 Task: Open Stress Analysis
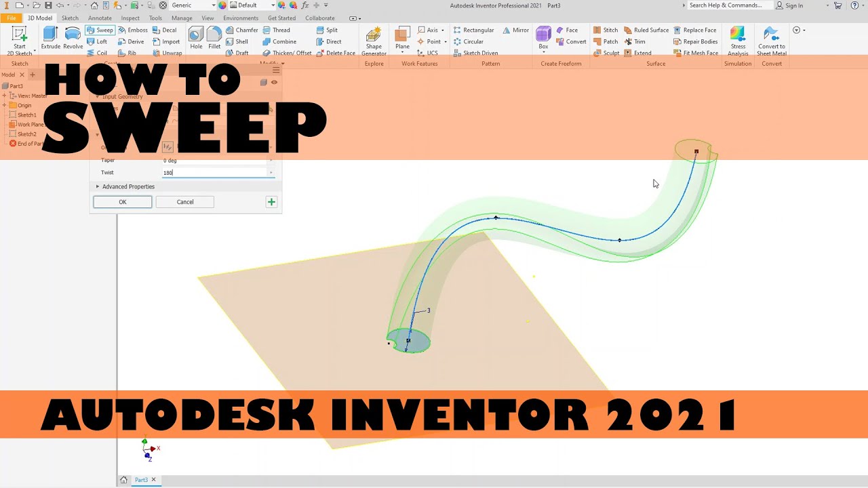coord(738,41)
